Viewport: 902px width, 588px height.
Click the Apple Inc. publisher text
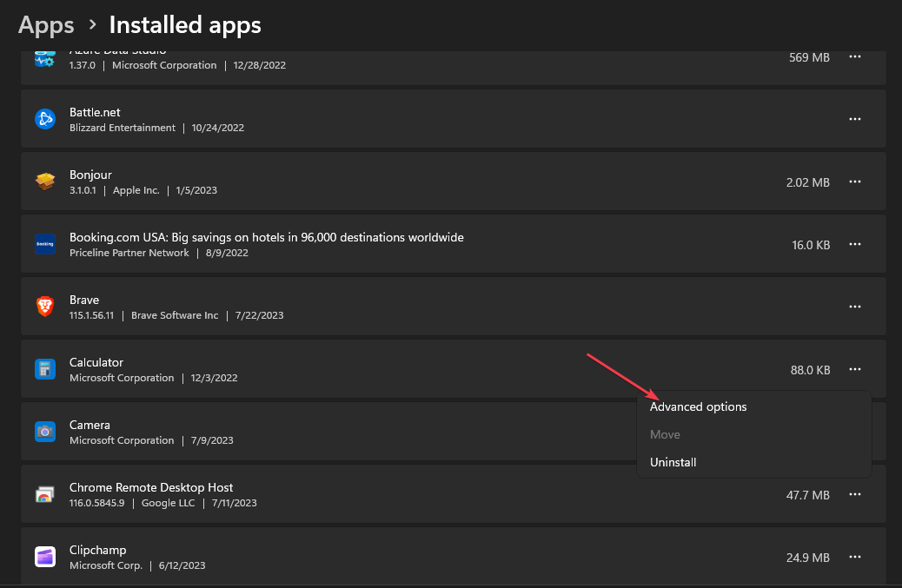pos(136,190)
